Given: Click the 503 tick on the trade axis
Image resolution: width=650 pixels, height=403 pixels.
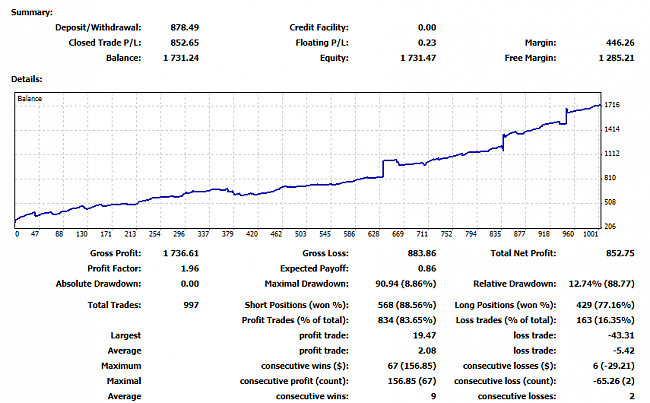Looking at the screenshot, I should (x=301, y=234).
